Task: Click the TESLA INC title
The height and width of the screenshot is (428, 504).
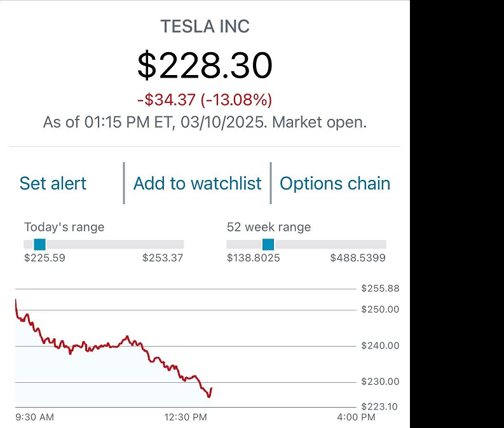Action: tap(205, 27)
